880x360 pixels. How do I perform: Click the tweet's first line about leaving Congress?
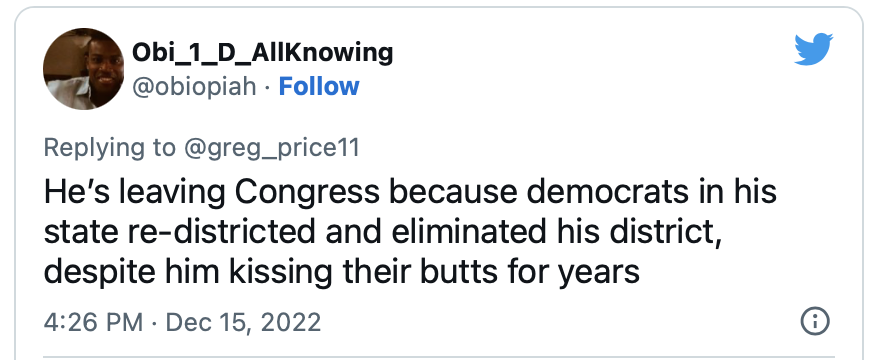click(410, 192)
